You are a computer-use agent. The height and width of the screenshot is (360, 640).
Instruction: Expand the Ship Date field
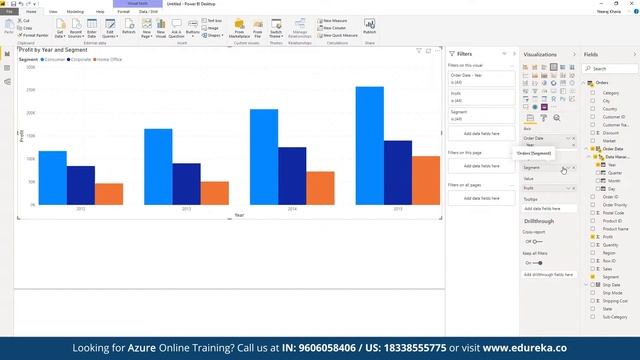click(587, 284)
